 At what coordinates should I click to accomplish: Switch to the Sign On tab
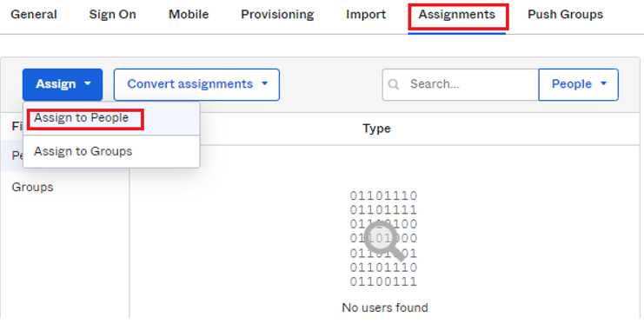(x=112, y=15)
